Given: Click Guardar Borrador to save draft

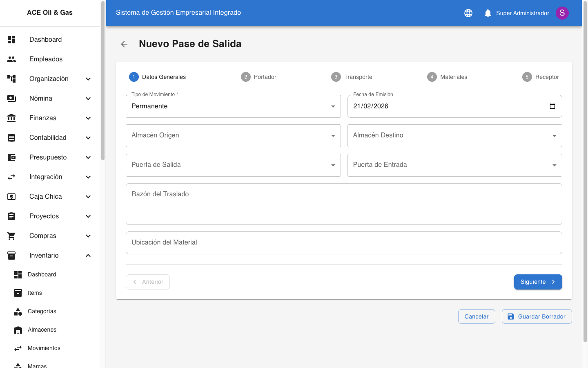Looking at the screenshot, I should pyautogui.click(x=537, y=316).
